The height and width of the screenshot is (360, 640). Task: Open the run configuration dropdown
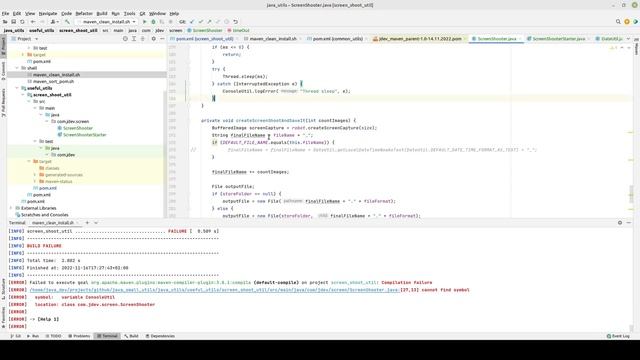pyautogui.click(x=107, y=22)
